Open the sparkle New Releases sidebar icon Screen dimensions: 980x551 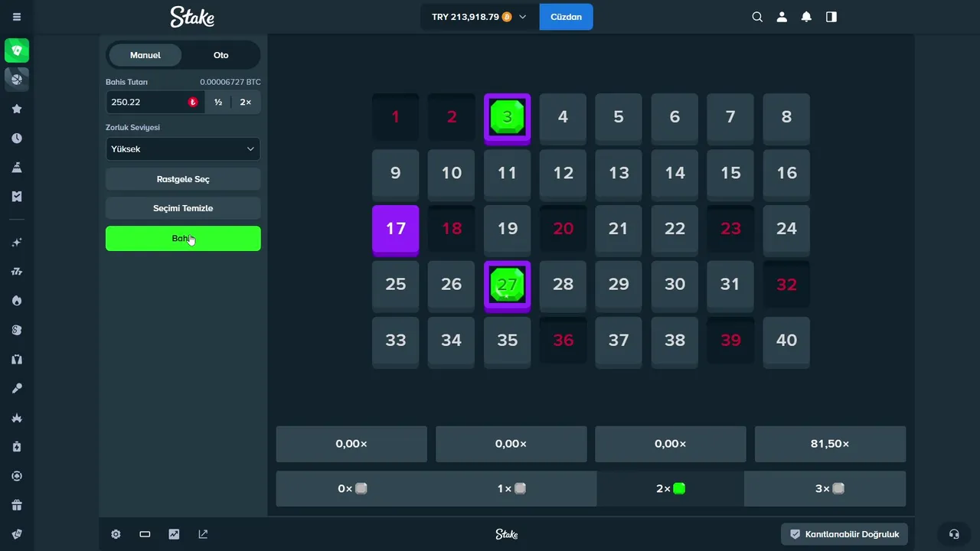point(17,243)
